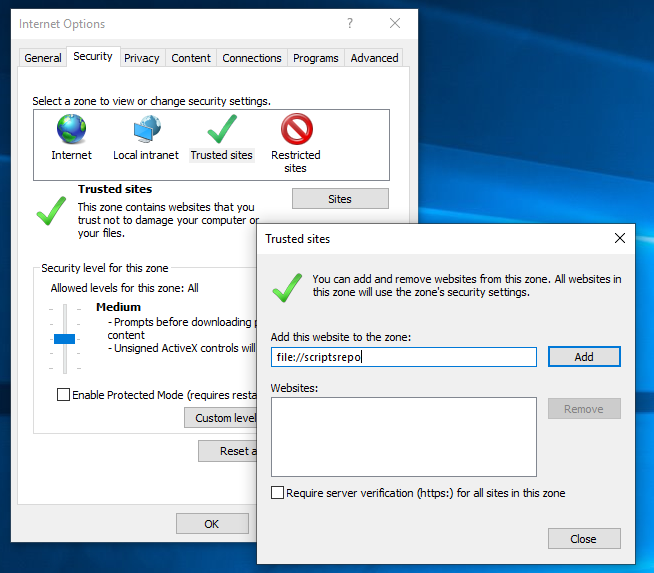Open the Advanced tab
The width and height of the screenshot is (654, 573).
[374, 58]
